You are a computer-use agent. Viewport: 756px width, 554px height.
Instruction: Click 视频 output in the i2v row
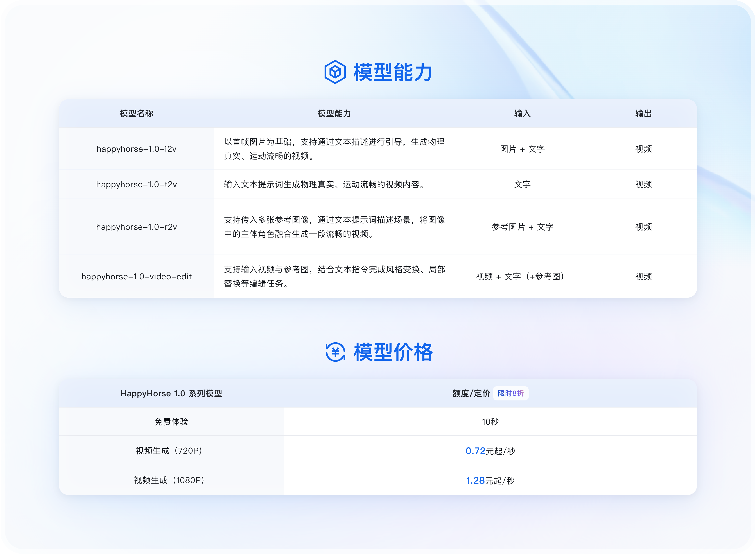click(643, 149)
